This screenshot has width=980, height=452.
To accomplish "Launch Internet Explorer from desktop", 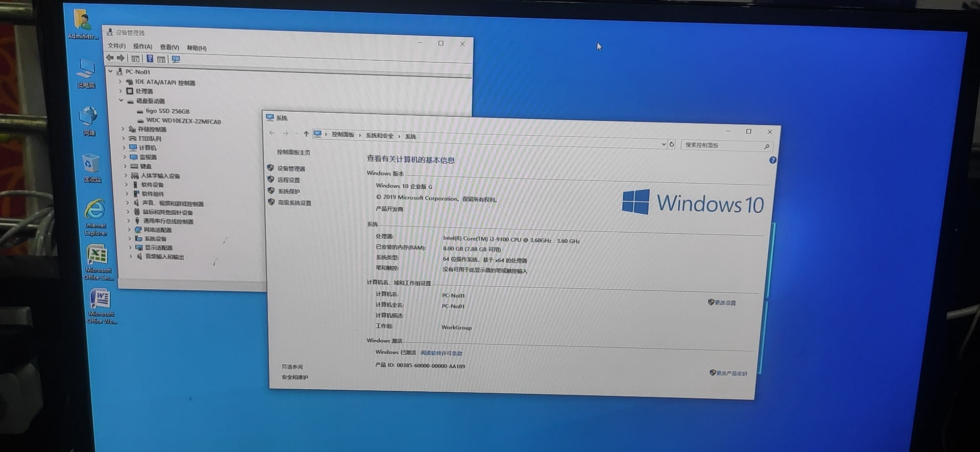I will pos(95,217).
